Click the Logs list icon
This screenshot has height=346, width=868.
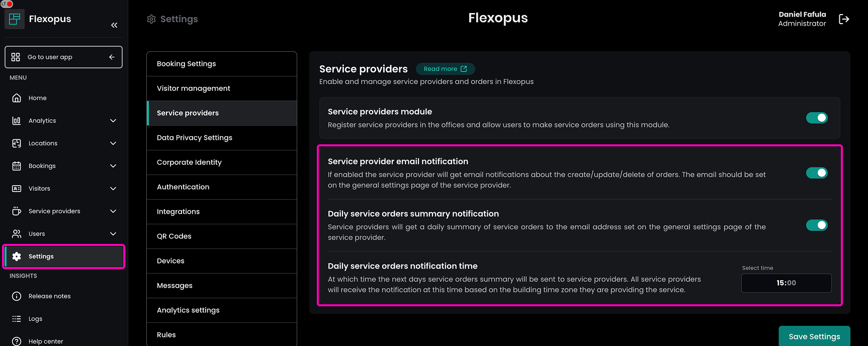(17, 319)
